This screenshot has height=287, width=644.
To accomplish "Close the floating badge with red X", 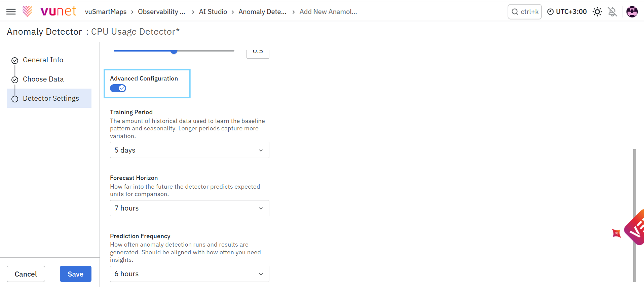I will click(616, 233).
